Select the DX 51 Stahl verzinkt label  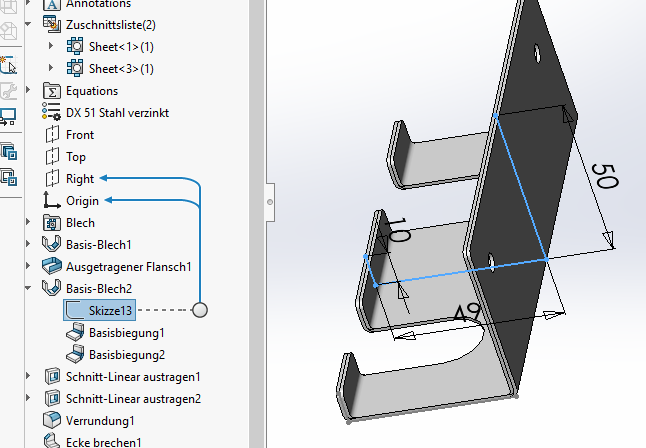click(117, 113)
